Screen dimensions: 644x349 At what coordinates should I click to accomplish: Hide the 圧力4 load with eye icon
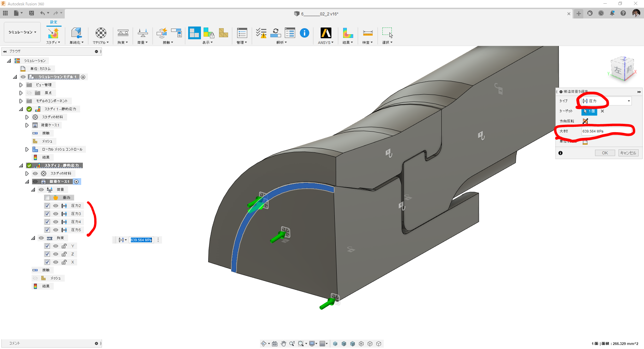pyautogui.click(x=56, y=222)
